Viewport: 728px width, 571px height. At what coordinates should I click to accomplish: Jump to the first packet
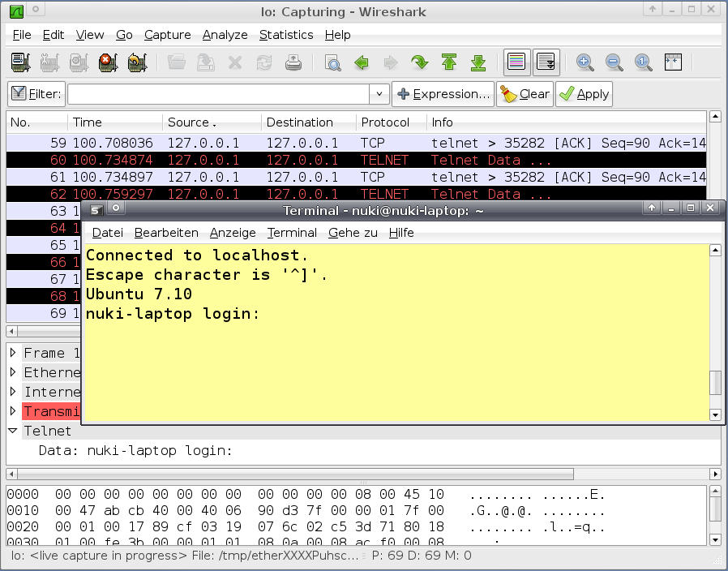449,62
